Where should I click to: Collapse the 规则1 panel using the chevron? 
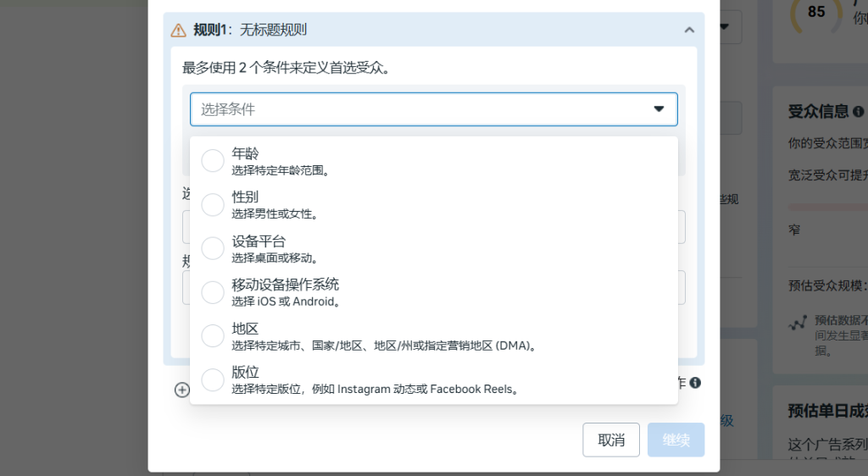tap(689, 30)
